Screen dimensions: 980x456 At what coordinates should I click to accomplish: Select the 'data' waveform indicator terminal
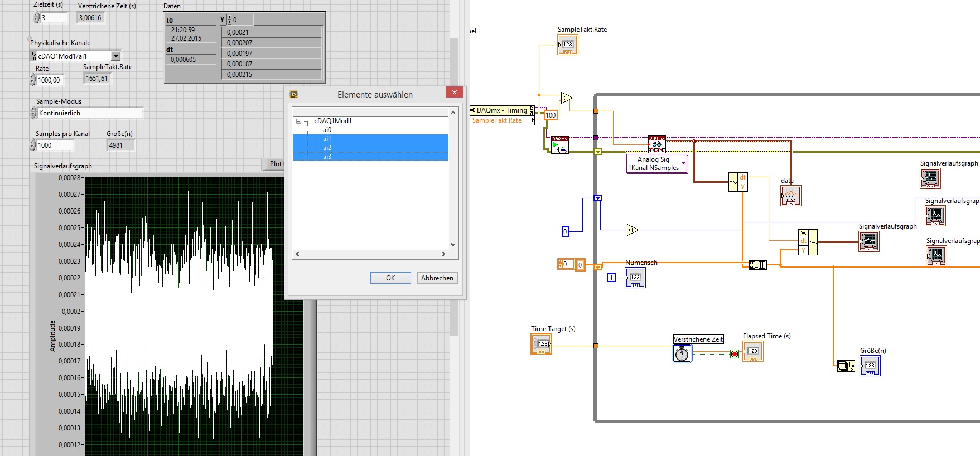click(x=790, y=196)
